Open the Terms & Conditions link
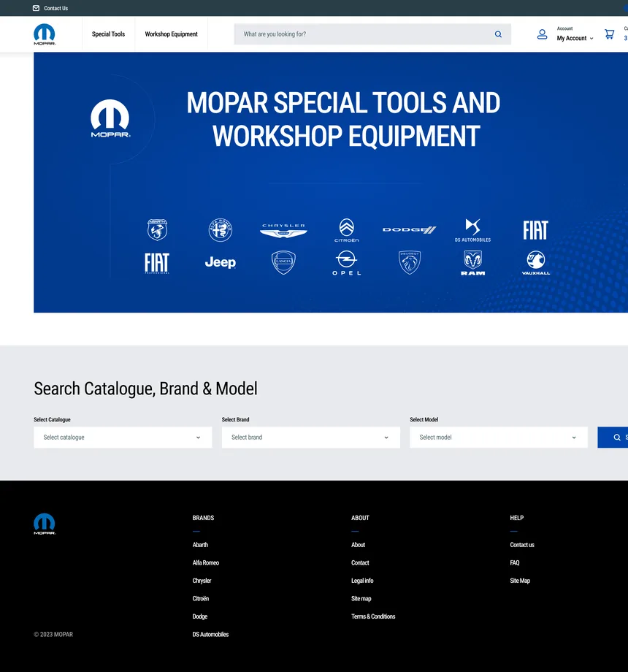The height and width of the screenshot is (672, 628). [373, 616]
